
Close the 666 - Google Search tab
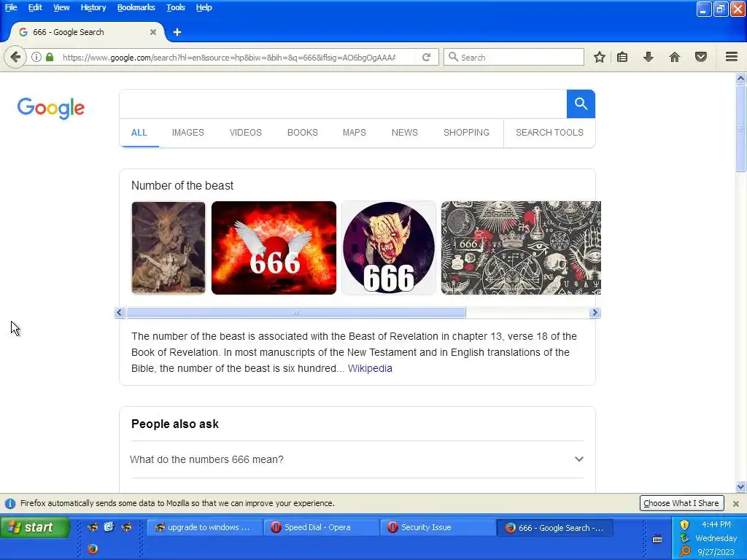click(x=153, y=32)
